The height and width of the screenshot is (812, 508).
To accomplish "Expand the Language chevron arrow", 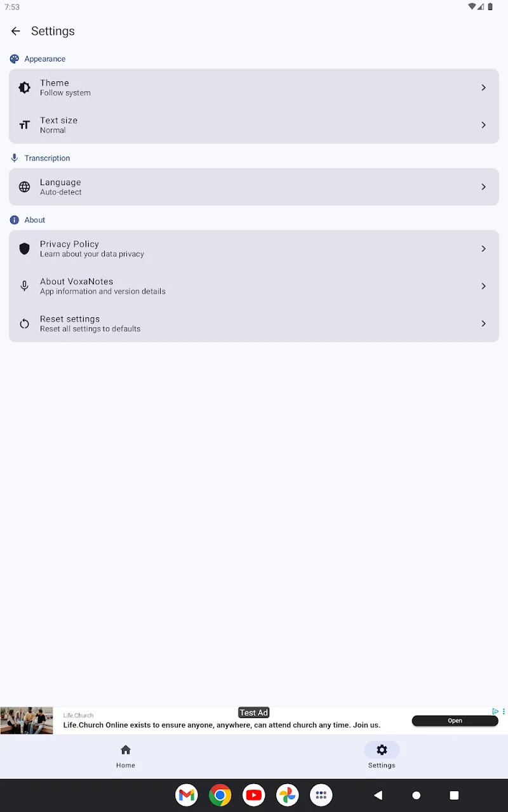I will [483, 187].
